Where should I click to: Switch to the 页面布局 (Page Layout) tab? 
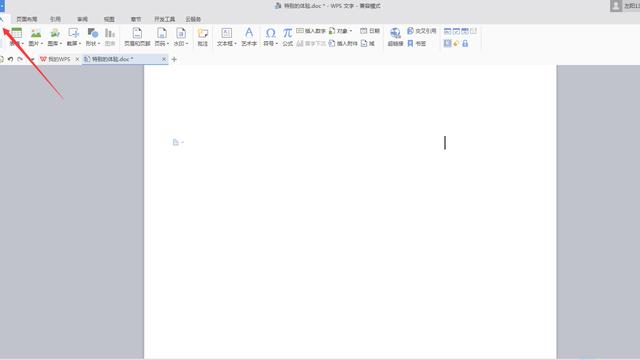click(x=27, y=19)
